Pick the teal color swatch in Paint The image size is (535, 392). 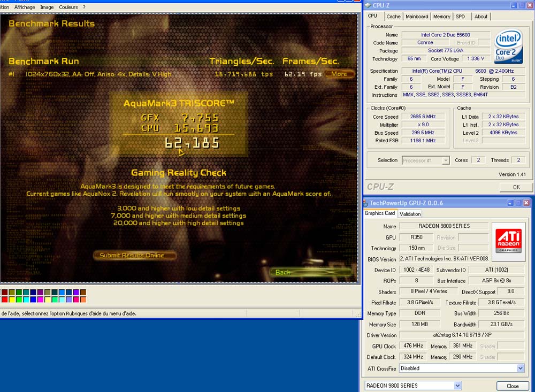point(26,293)
